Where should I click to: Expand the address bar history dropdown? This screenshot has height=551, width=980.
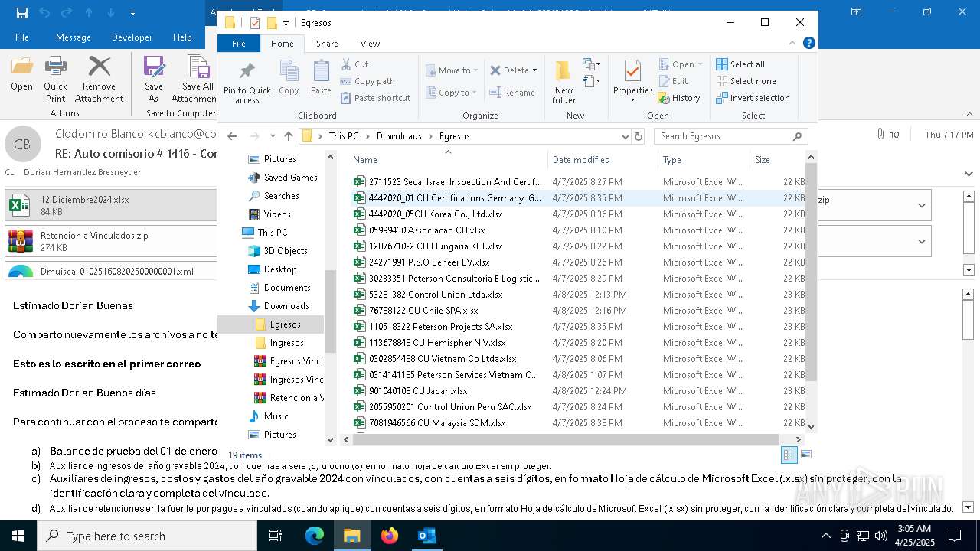coord(625,136)
